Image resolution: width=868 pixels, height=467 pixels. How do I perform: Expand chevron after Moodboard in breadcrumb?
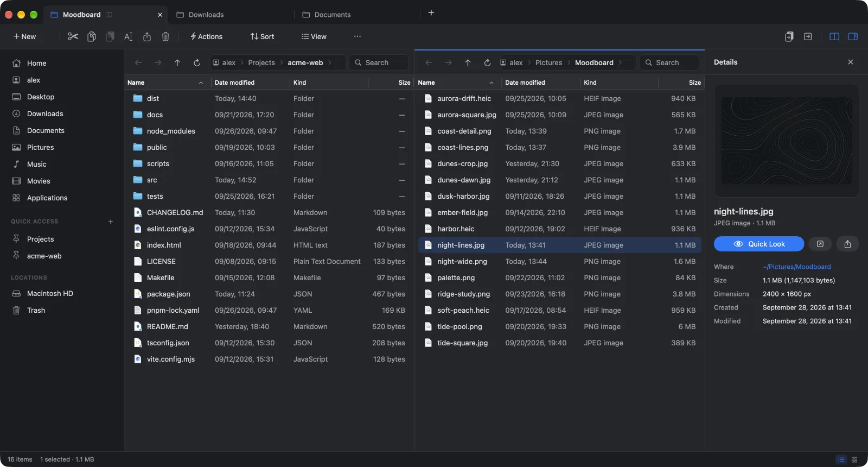pyautogui.click(x=620, y=62)
